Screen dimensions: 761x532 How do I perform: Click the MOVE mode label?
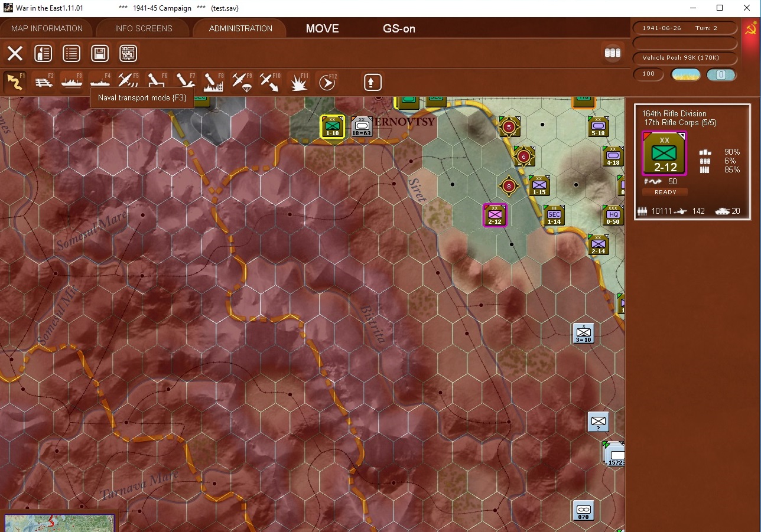(322, 28)
